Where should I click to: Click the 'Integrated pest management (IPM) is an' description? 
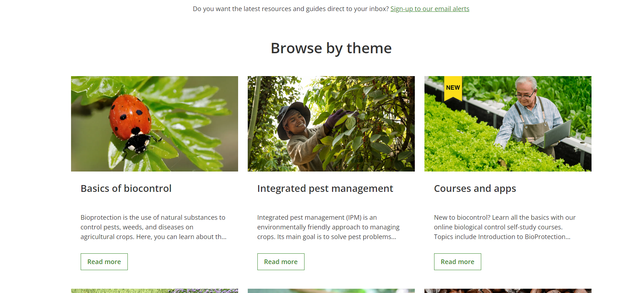328,227
